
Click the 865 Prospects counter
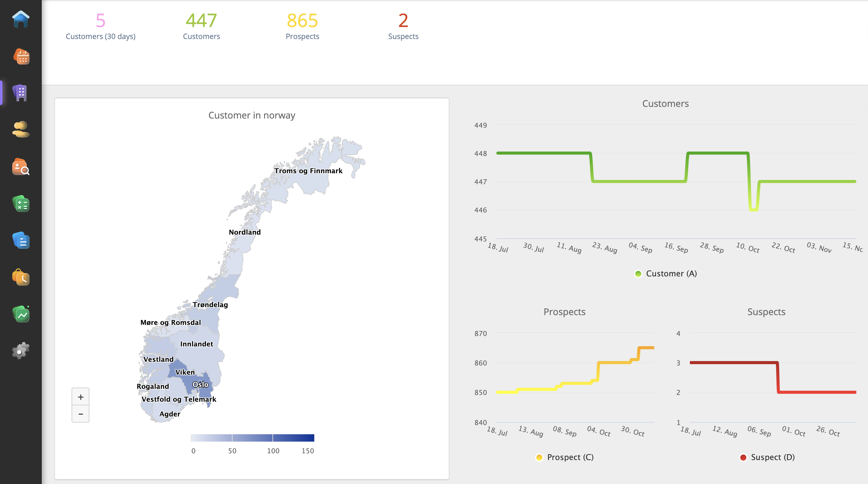(x=302, y=25)
